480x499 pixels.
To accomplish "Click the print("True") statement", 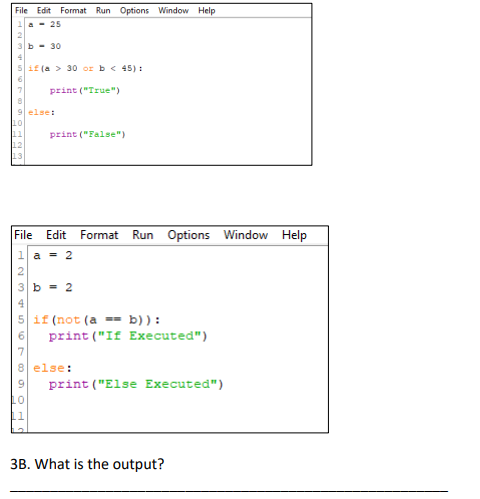I will click(85, 90).
